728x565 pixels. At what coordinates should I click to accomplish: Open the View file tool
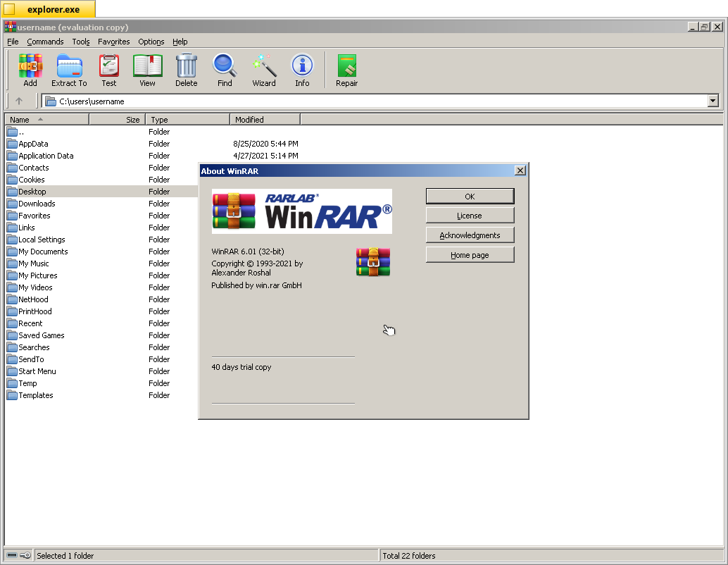pos(148,66)
